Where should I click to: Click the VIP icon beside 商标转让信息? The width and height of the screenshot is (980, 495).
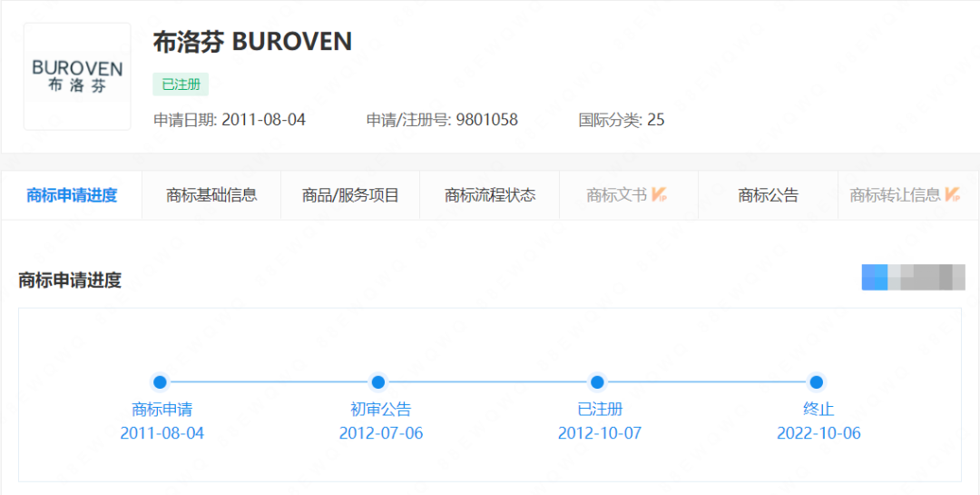click(953, 194)
